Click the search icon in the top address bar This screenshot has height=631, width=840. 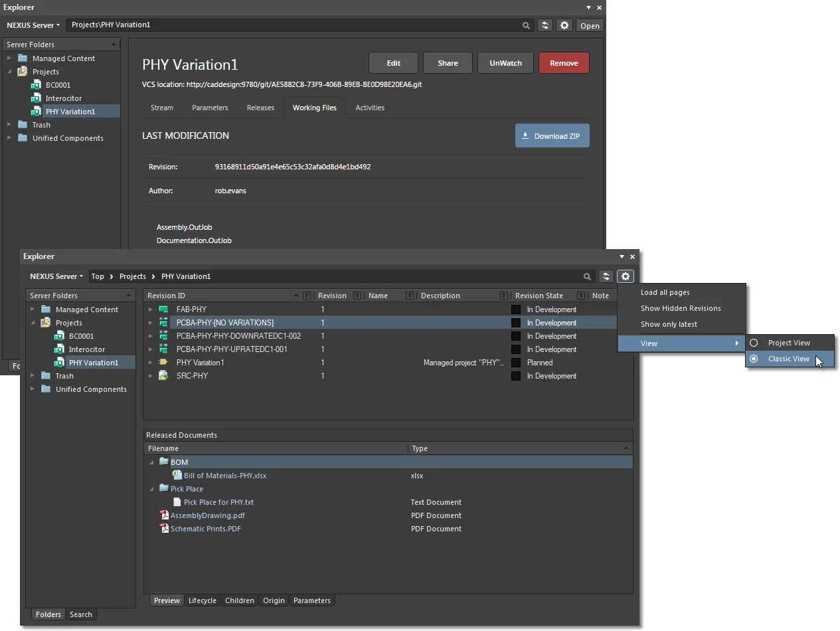tap(526, 25)
